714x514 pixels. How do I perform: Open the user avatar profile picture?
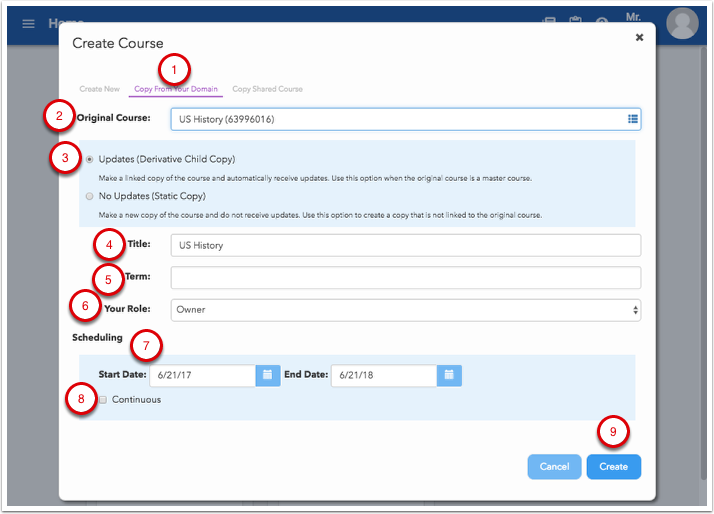coord(682,23)
